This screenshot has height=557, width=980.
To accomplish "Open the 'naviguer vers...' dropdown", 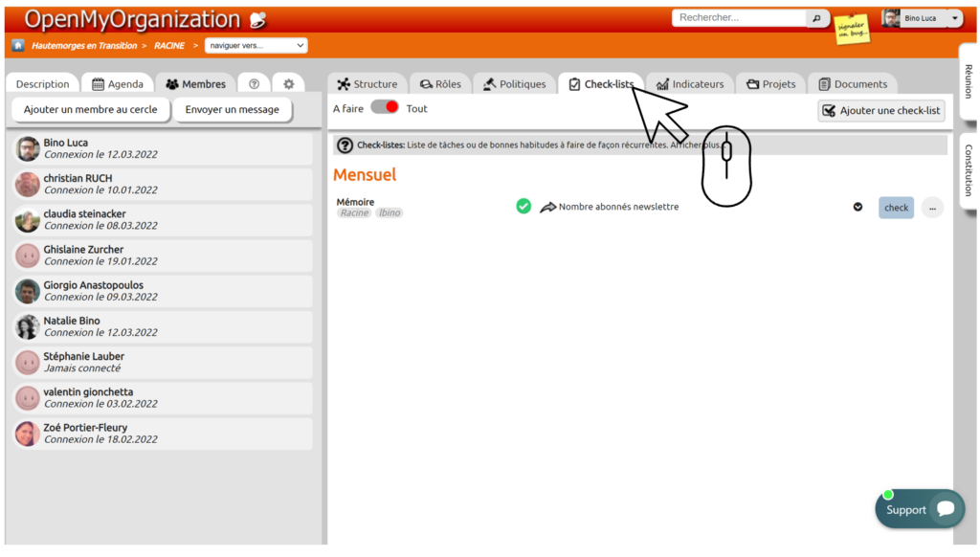I will point(256,46).
